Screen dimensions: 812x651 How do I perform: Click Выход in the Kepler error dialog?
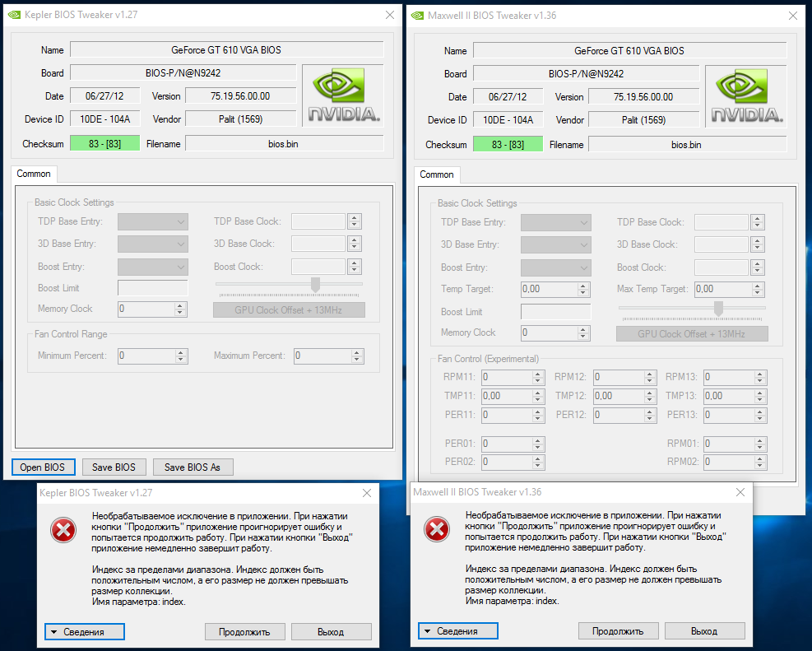click(x=331, y=632)
